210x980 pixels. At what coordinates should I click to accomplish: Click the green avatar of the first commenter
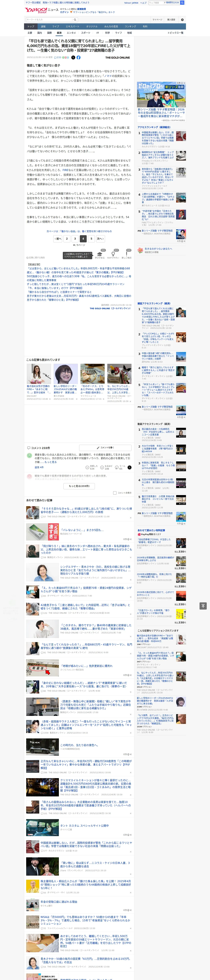click(29, 455)
